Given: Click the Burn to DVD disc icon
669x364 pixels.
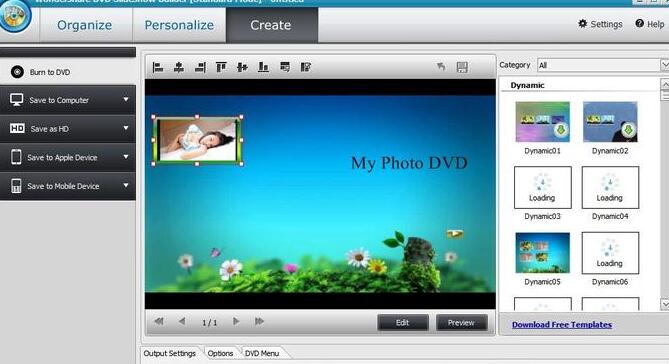Looking at the screenshot, I should 17,72.
